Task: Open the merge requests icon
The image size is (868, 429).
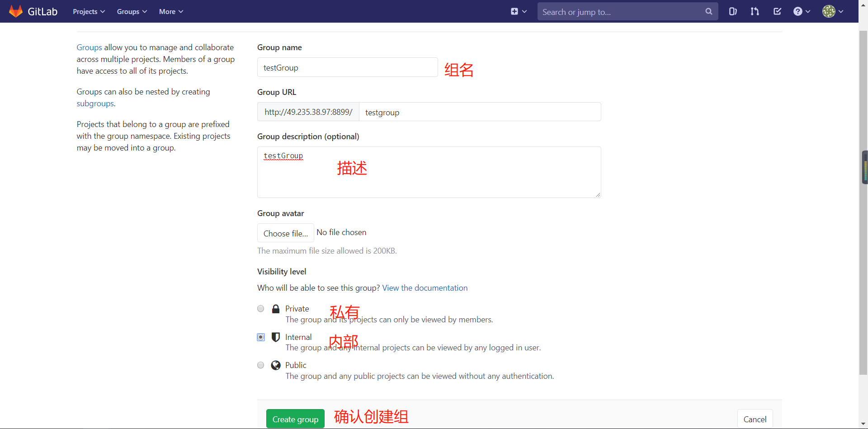Action: (755, 11)
